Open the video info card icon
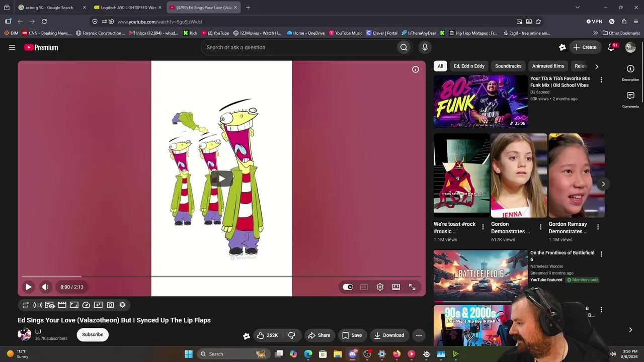644x362 pixels. 416,69
